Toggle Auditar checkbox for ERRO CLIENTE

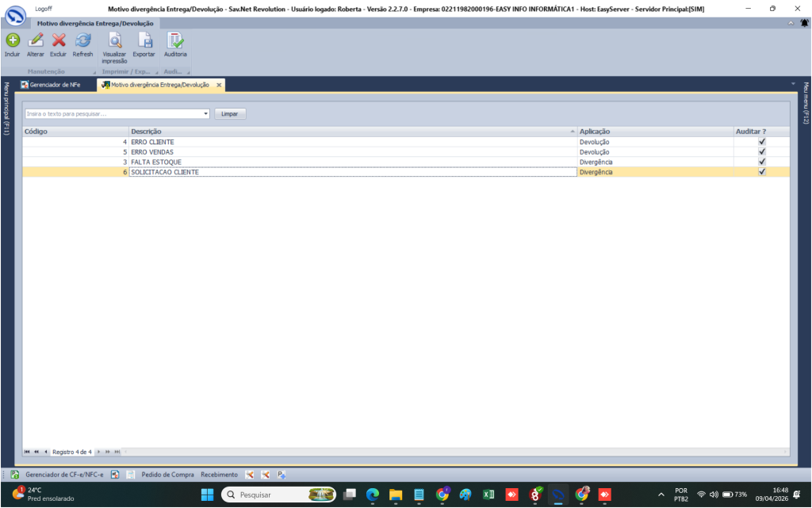point(762,142)
